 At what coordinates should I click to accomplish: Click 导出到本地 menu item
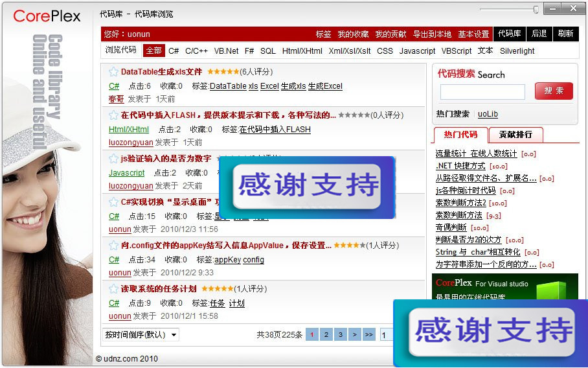(432, 34)
